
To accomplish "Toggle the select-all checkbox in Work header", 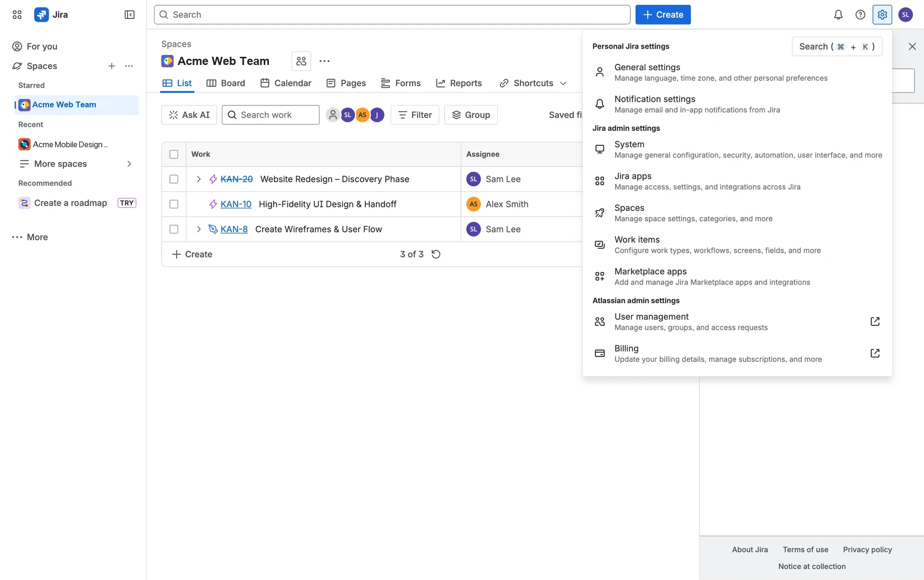I will [174, 154].
